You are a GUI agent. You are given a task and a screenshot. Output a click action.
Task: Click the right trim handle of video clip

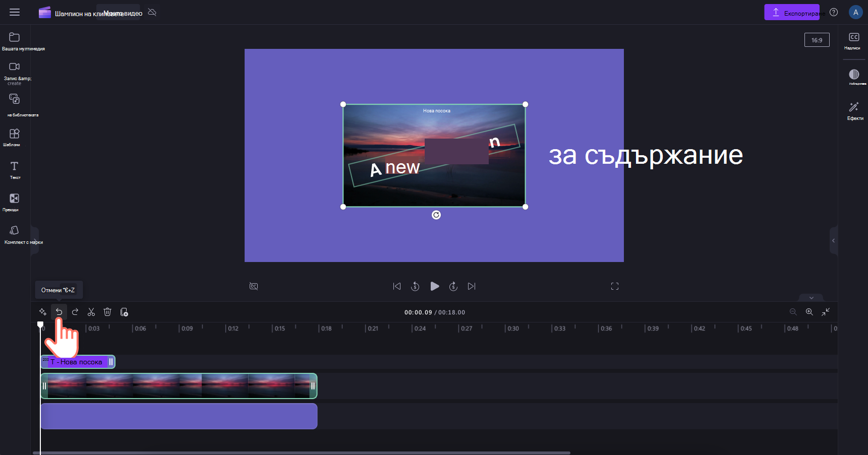pyautogui.click(x=313, y=386)
